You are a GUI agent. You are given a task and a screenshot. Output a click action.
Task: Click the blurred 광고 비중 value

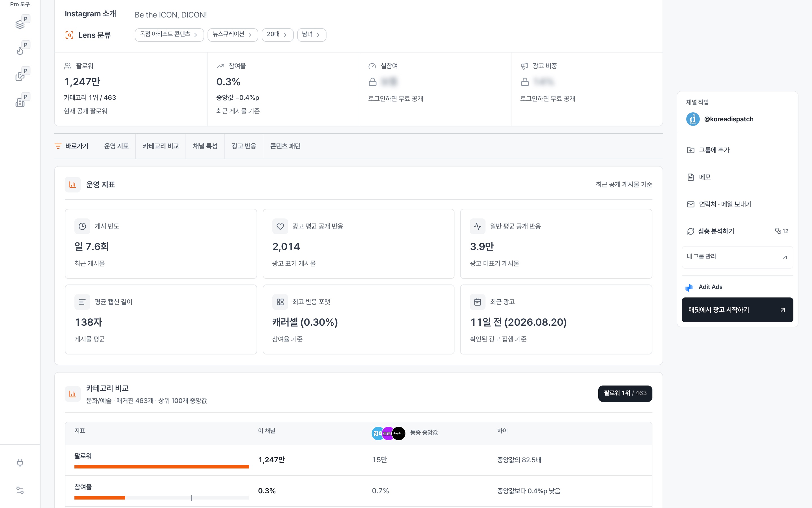(544, 82)
